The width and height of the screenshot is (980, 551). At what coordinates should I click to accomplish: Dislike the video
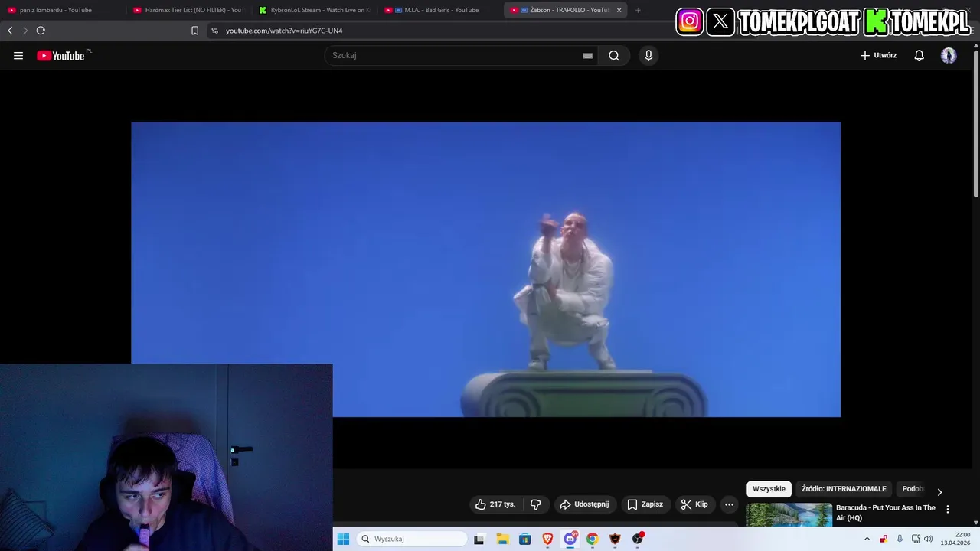pyautogui.click(x=535, y=504)
